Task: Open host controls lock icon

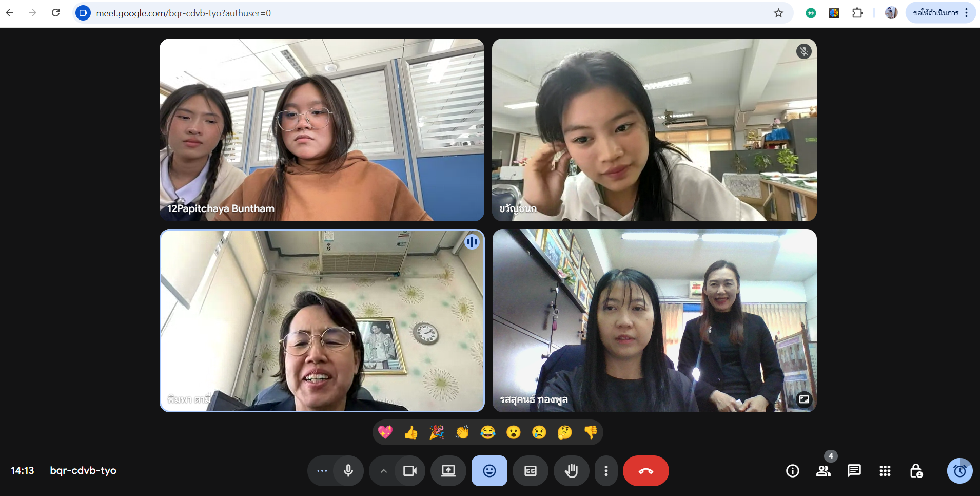Action: tap(916, 471)
